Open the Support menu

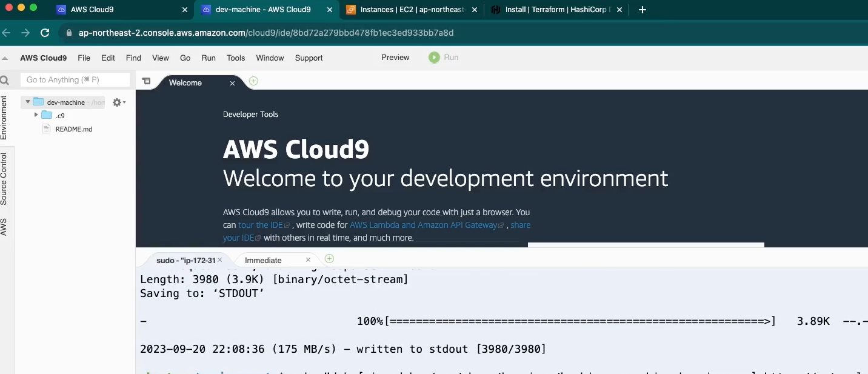click(309, 58)
